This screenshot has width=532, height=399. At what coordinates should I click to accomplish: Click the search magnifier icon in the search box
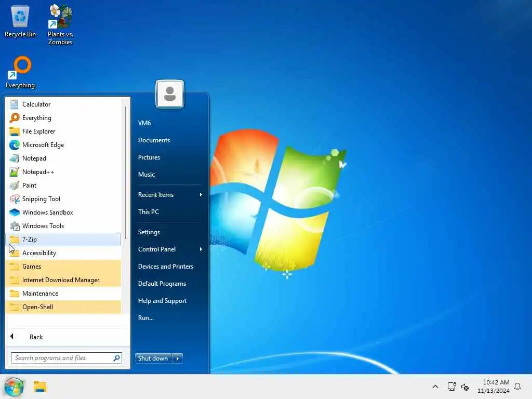pos(116,358)
